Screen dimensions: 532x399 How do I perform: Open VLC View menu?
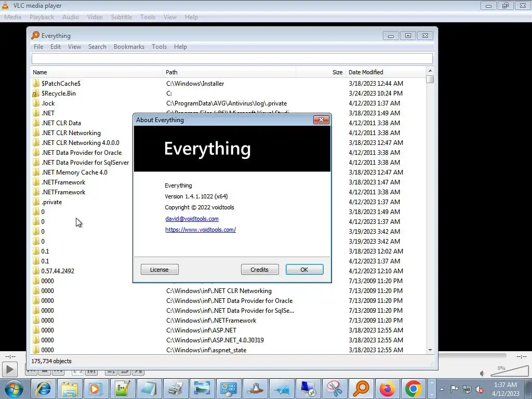pos(170,17)
